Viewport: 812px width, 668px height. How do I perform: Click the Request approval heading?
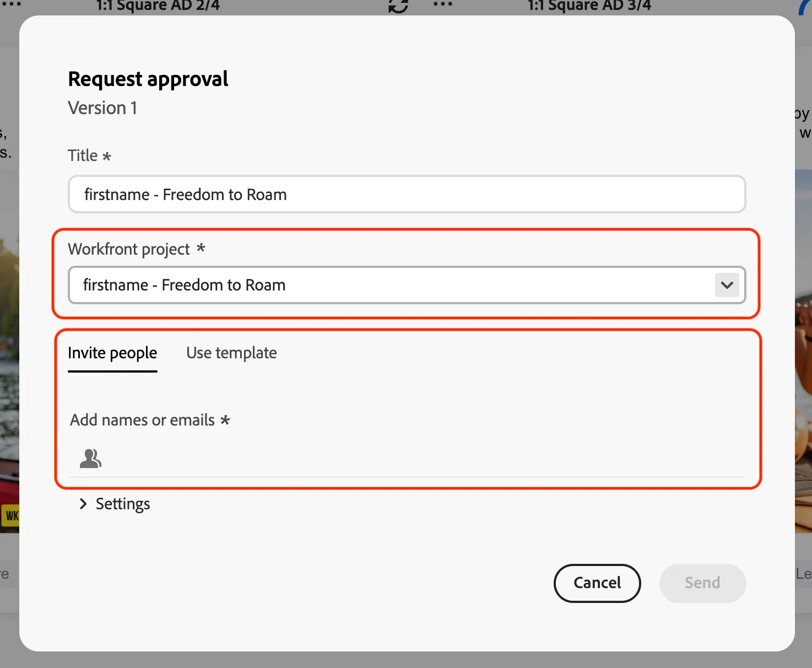point(148,79)
